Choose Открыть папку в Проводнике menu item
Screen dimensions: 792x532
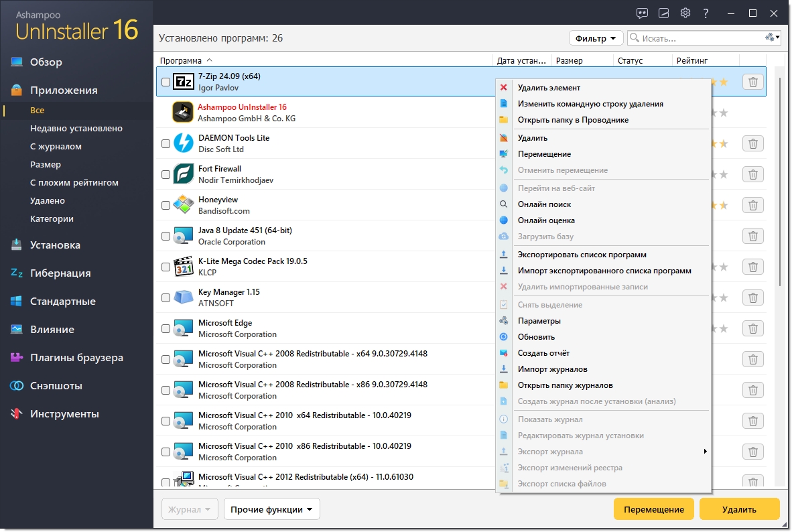pos(573,120)
